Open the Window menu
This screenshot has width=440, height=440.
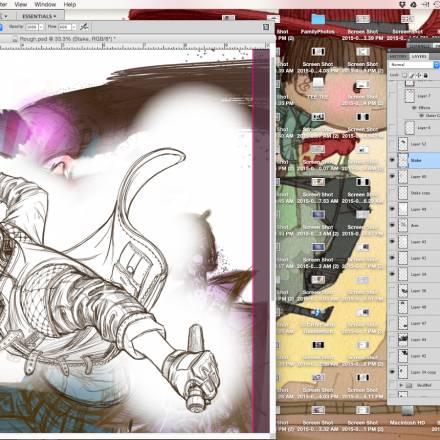[x=45, y=4]
